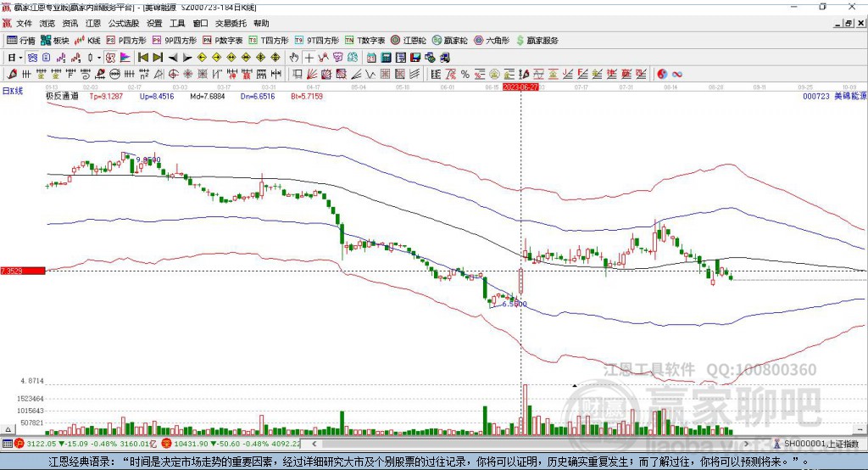Click the 日K线 period label
This screenshot has height=470, width=868.
13,91
